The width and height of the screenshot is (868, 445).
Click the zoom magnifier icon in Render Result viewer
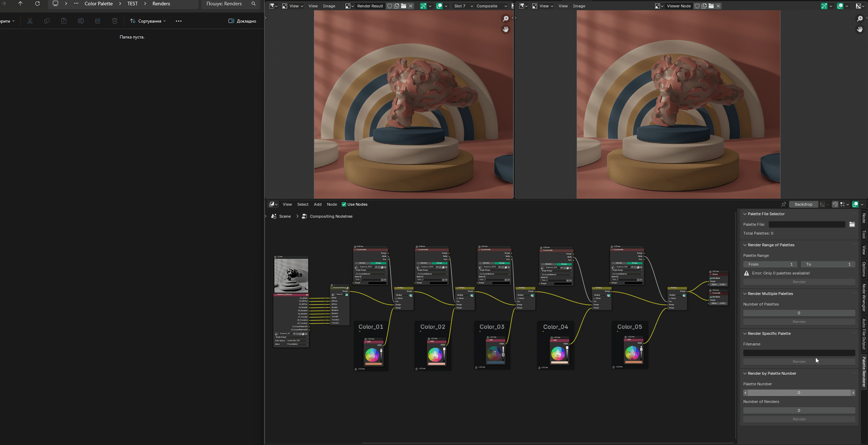coord(506,18)
